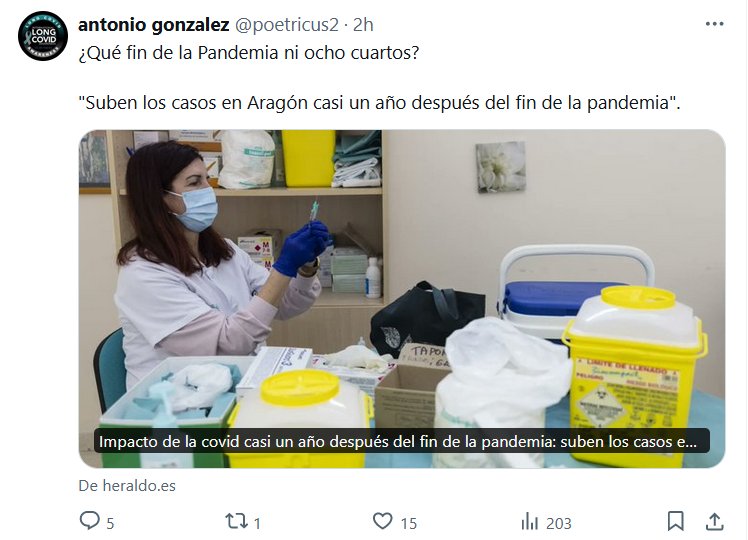Open the reply comment icon
Viewport: 748px width, 540px height.
click(x=89, y=520)
